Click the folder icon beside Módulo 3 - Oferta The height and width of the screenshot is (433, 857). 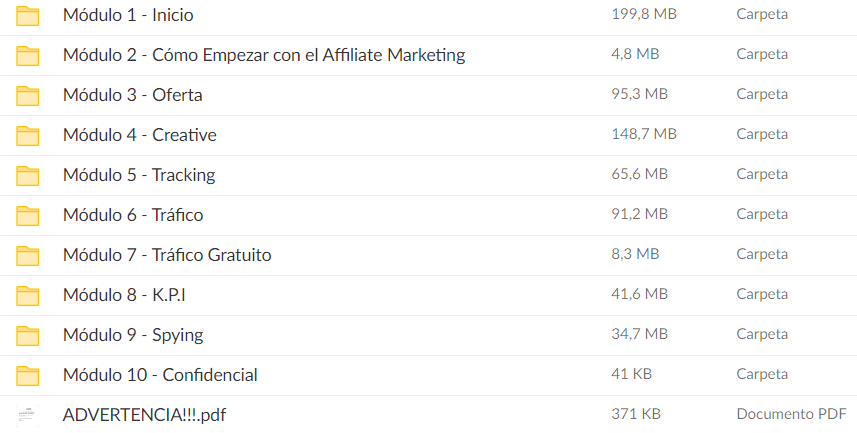28,95
